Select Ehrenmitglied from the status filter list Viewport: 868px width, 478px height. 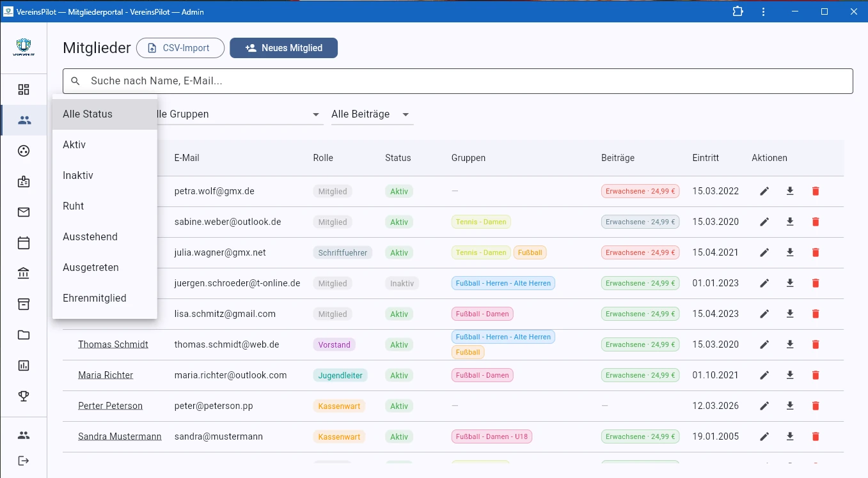click(x=94, y=298)
